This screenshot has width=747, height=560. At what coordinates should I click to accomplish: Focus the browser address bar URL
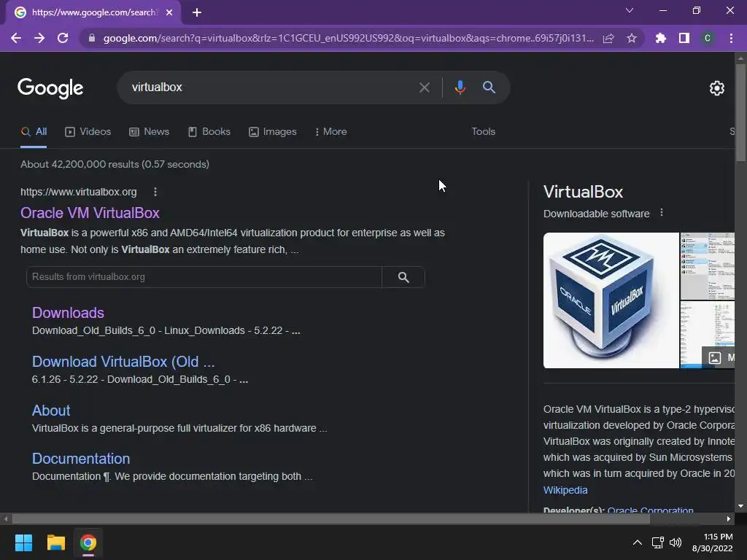348,38
